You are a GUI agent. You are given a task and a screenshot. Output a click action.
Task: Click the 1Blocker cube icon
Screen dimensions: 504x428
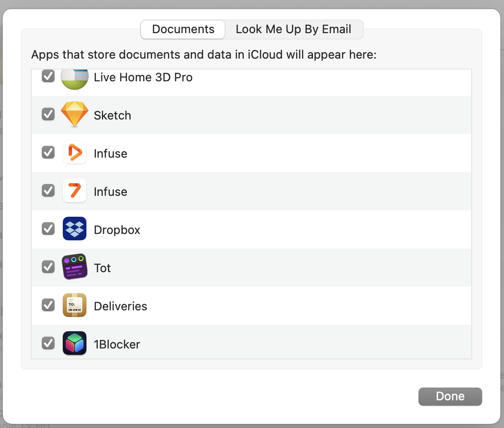(74, 343)
